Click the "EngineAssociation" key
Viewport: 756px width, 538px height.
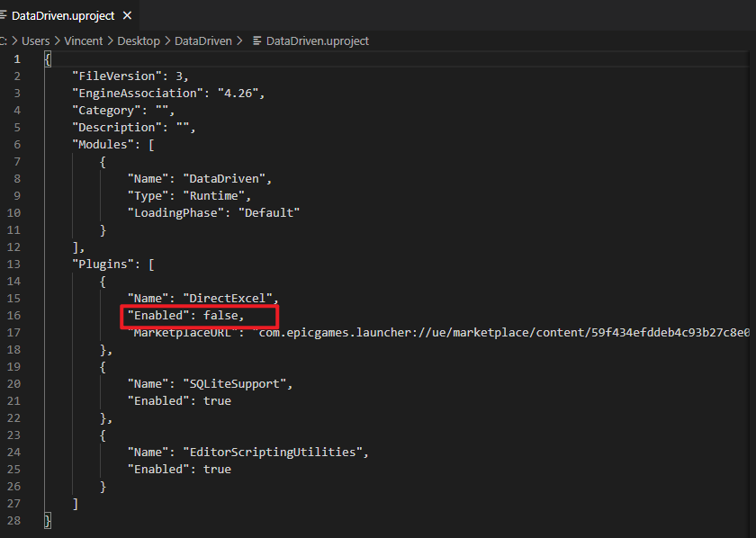pyautogui.click(x=138, y=93)
